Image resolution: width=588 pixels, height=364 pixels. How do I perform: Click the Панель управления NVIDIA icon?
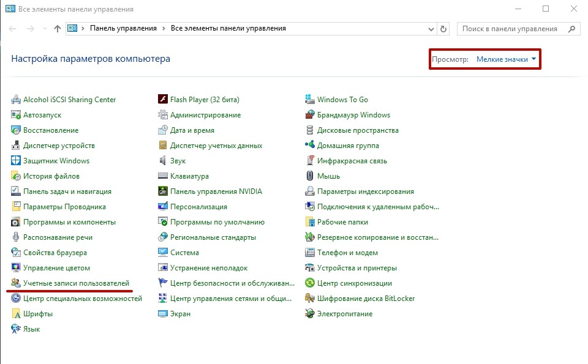163,191
